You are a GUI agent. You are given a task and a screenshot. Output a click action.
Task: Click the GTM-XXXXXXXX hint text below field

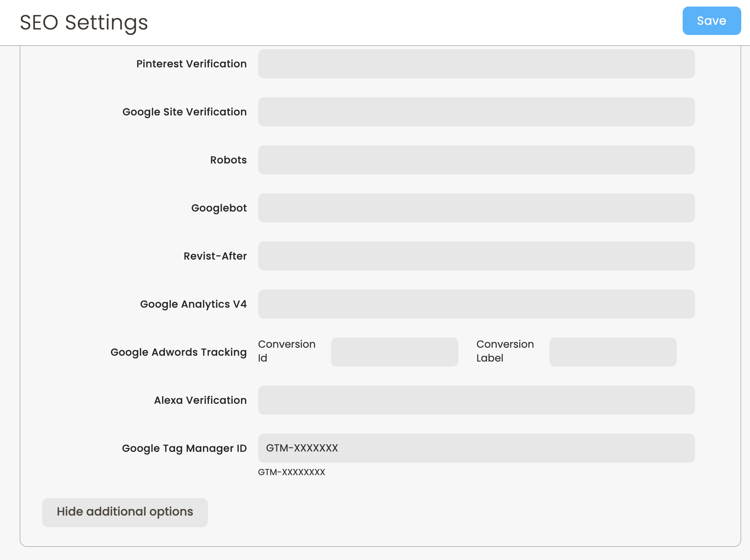tap(291, 472)
